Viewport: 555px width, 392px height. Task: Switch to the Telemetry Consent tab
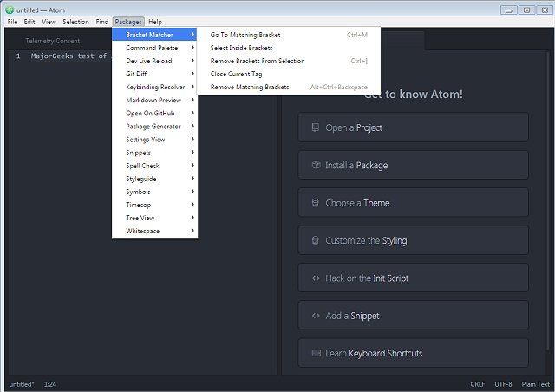[53, 41]
